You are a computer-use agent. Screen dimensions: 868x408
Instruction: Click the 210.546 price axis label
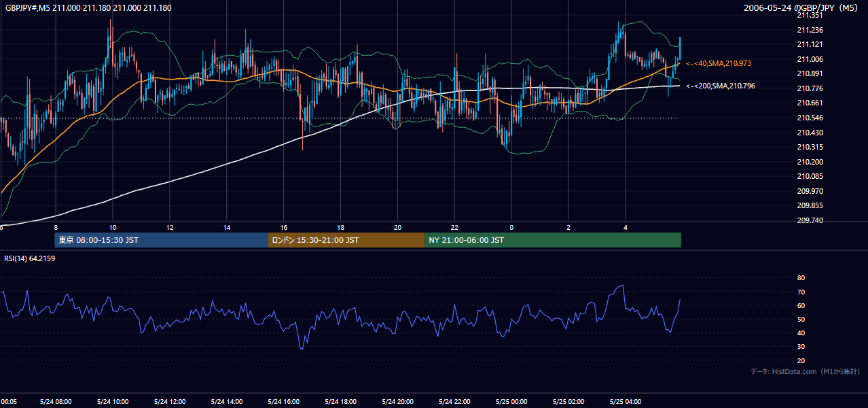(810, 118)
